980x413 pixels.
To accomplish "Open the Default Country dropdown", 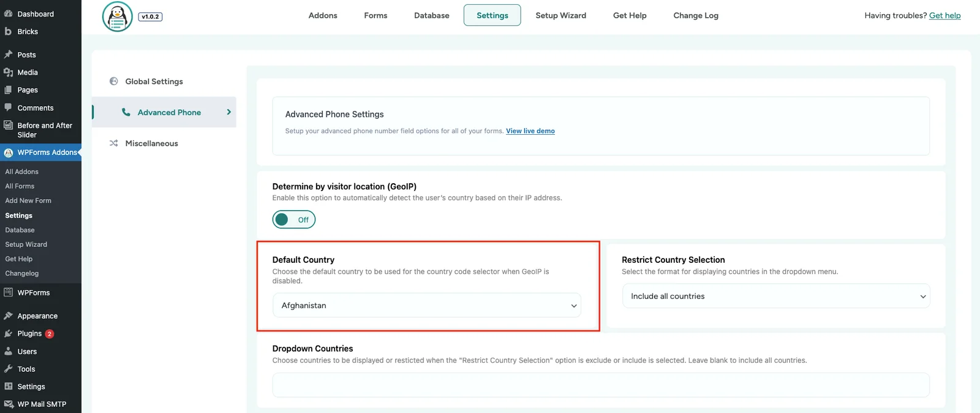I will pyautogui.click(x=426, y=305).
